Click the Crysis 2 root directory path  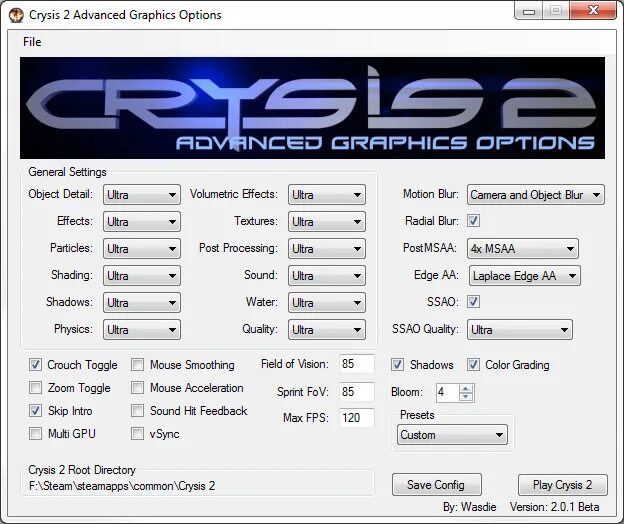122,486
